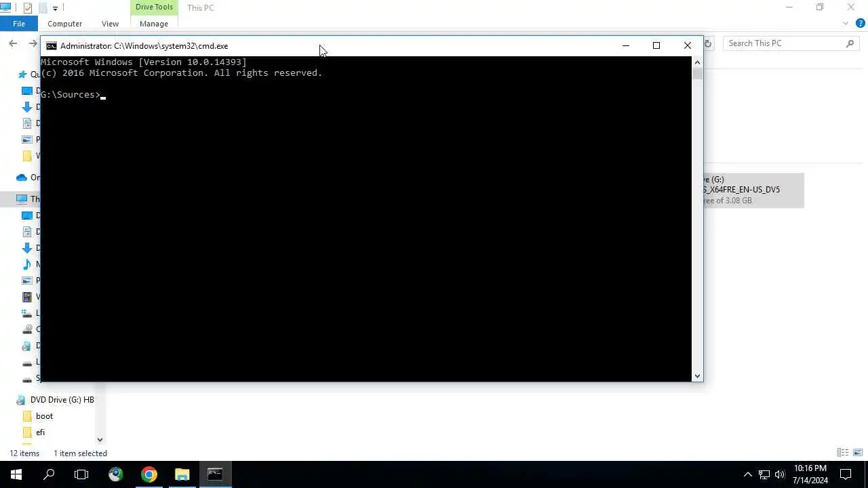Select the DVD Drive (G:) tile in This PC
This screenshot has width=868, height=488.
point(753,190)
